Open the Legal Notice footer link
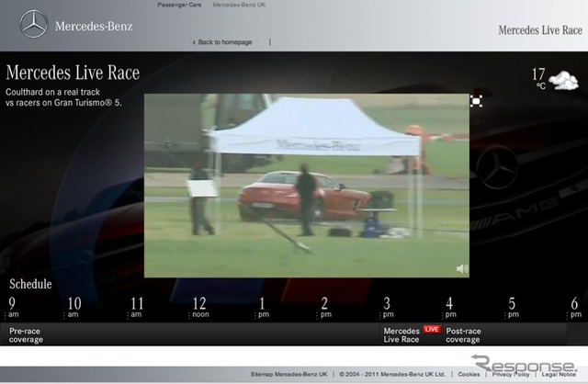 pyautogui.click(x=559, y=374)
